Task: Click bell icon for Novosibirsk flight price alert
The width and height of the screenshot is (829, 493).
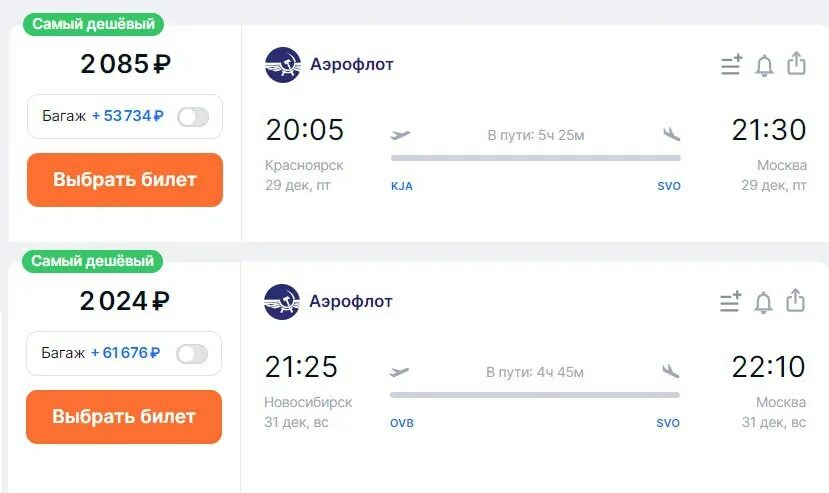Action: point(763,301)
